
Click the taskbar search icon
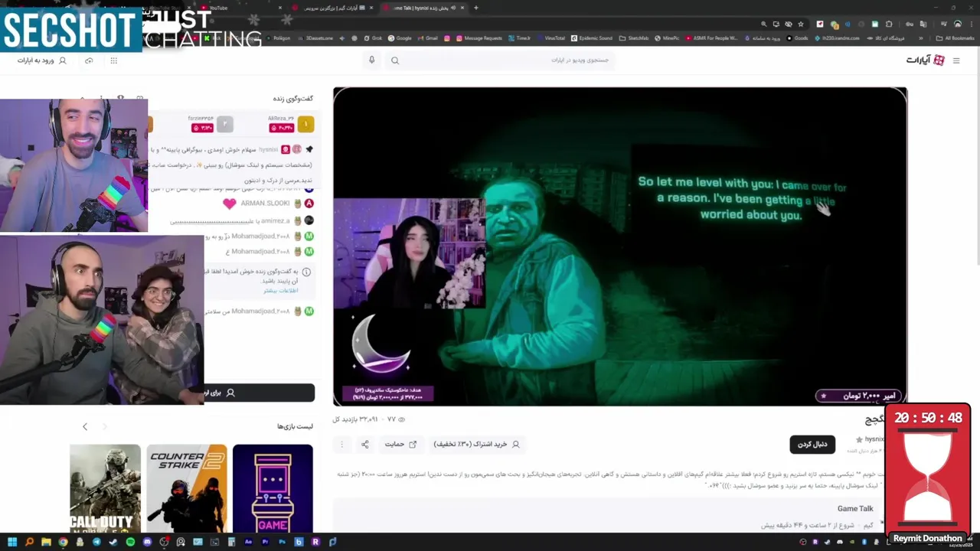29,542
